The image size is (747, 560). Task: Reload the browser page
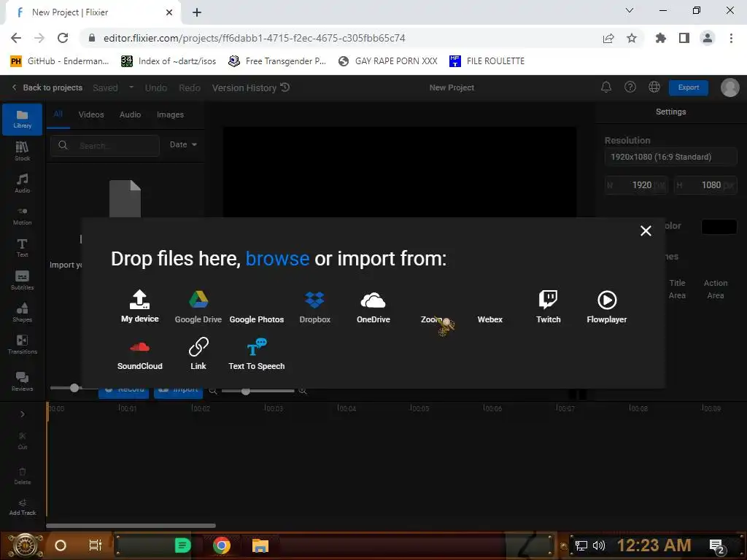pyautogui.click(x=63, y=38)
